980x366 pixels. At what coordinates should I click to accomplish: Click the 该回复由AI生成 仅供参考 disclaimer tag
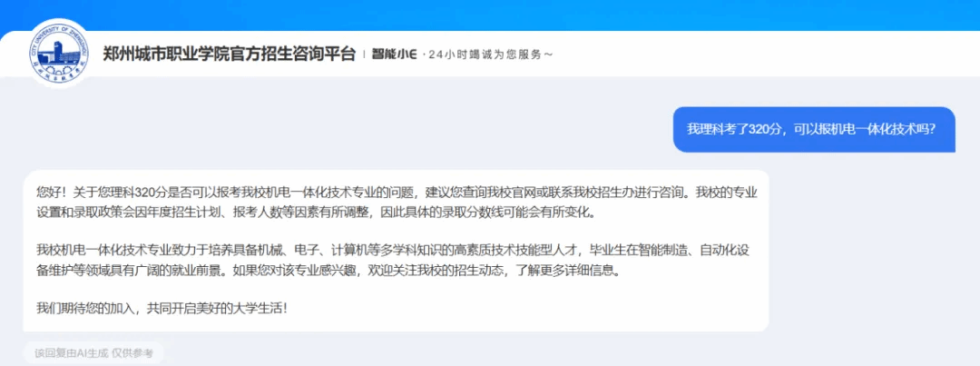tap(94, 352)
